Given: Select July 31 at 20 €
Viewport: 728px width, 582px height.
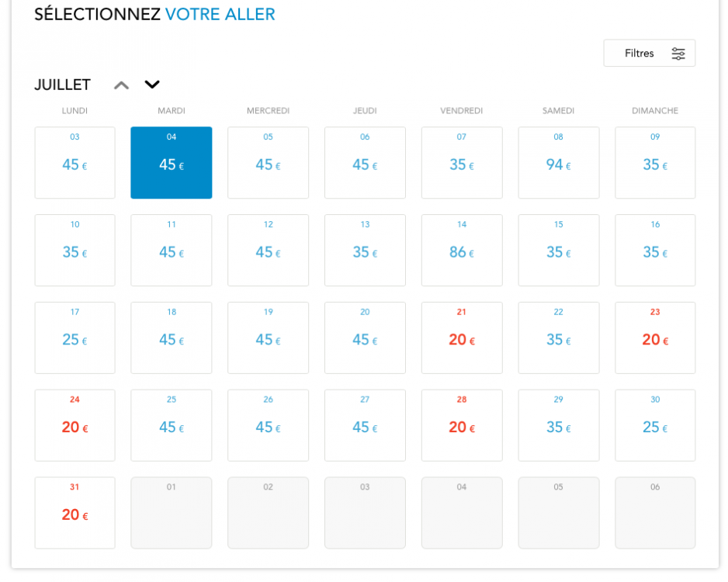Looking at the screenshot, I should click(75, 513).
